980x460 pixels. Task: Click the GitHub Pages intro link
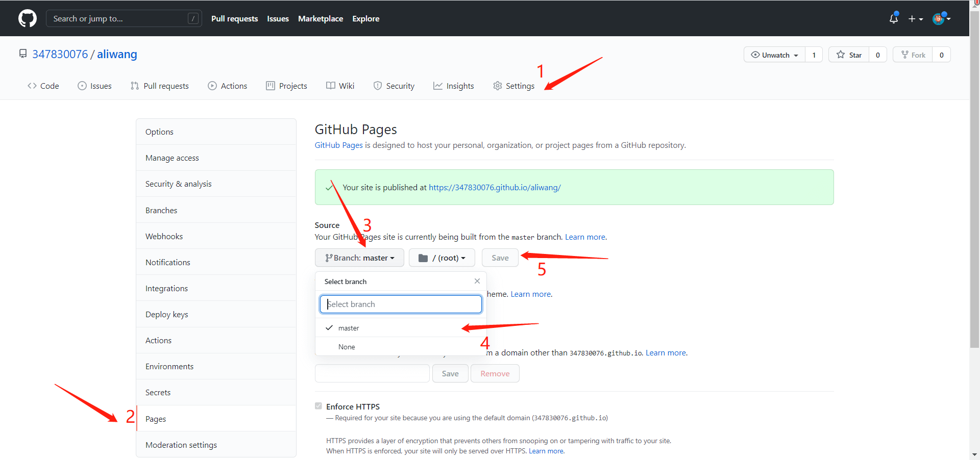pyautogui.click(x=338, y=145)
